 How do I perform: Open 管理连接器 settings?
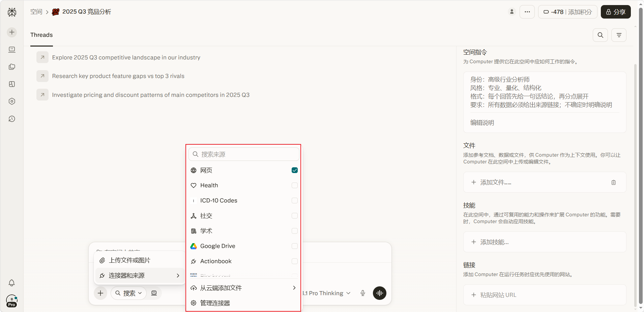(x=243, y=303)
